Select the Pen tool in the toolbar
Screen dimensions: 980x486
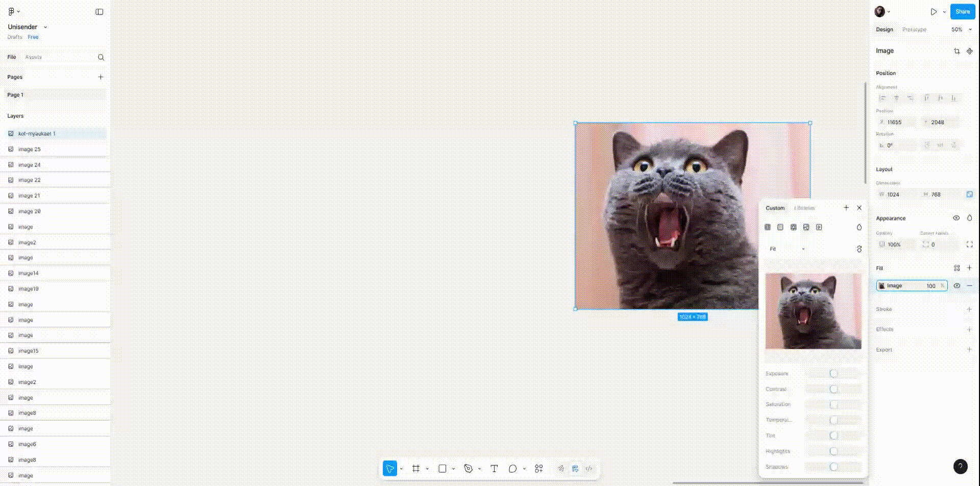(468, 469)
